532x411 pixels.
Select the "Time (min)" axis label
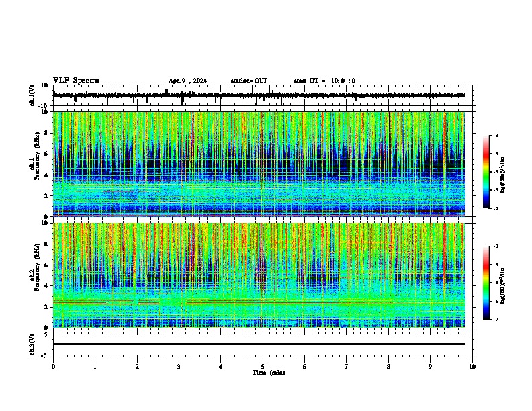[269, 373]
